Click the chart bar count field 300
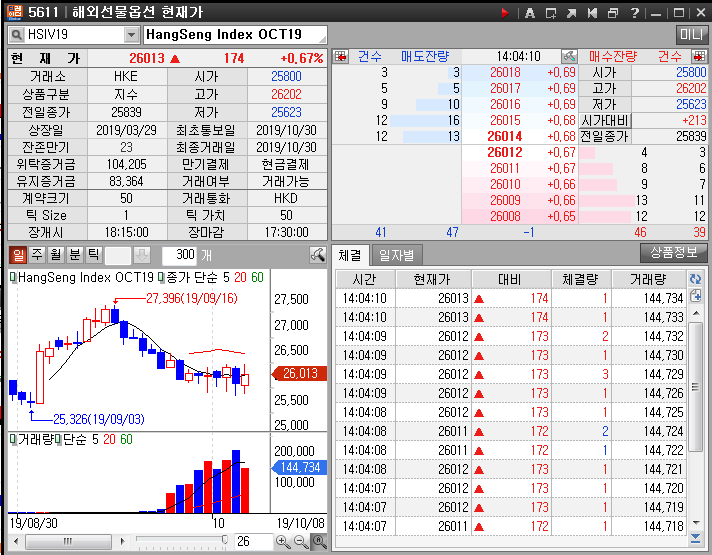Image resolution: width=712 pixels, height=555 pixels. 179,255
